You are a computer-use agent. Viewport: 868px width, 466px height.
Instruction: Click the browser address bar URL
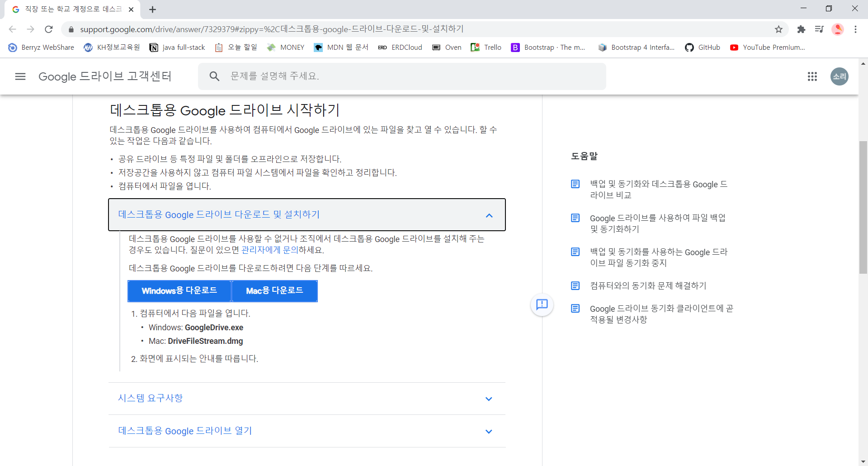272,29
